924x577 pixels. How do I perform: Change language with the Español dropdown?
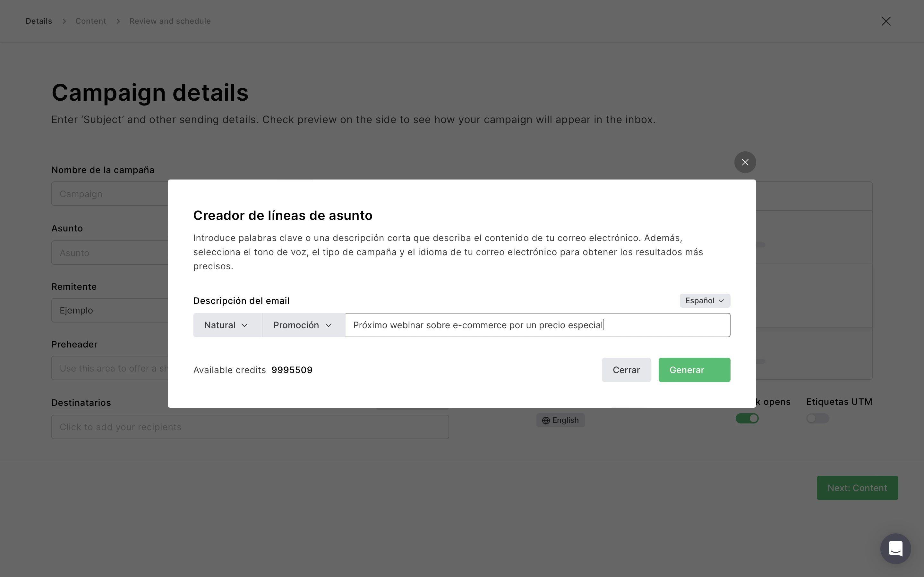pyautogui.click(x=705, y=301)
